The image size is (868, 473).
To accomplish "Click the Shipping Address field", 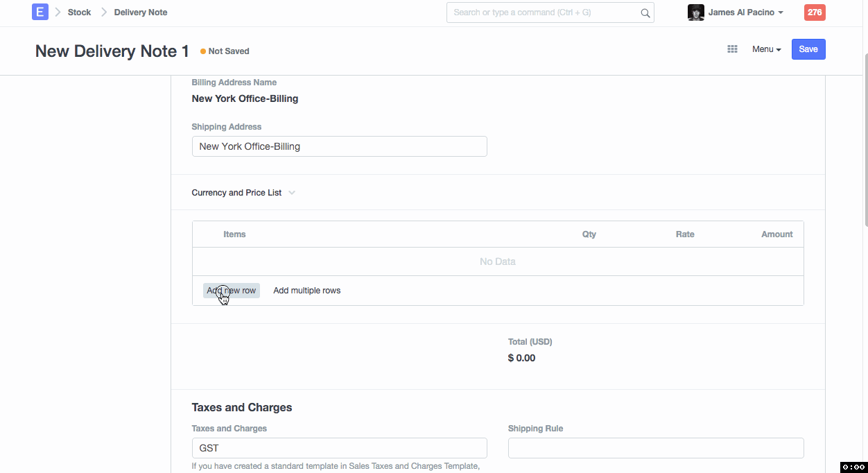I will point(339,146).
